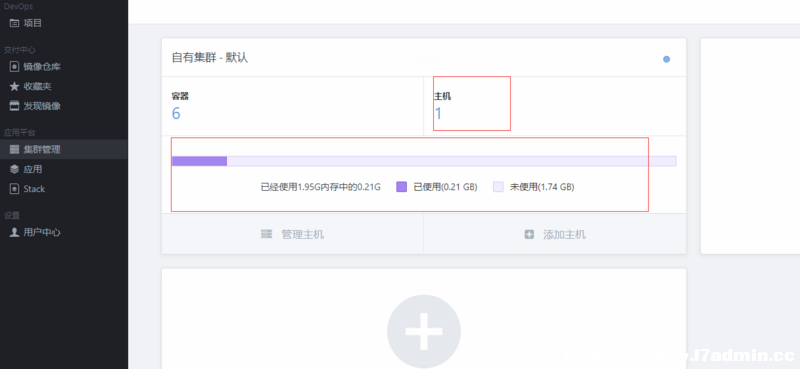Select the 镜像仓库 icon
Screen dimensions: 800x369
tap(14, 67)
